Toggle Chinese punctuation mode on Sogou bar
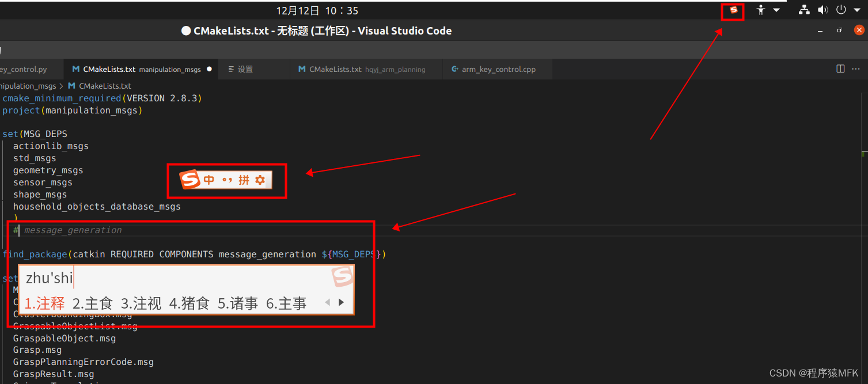 (x=227, y=180)
